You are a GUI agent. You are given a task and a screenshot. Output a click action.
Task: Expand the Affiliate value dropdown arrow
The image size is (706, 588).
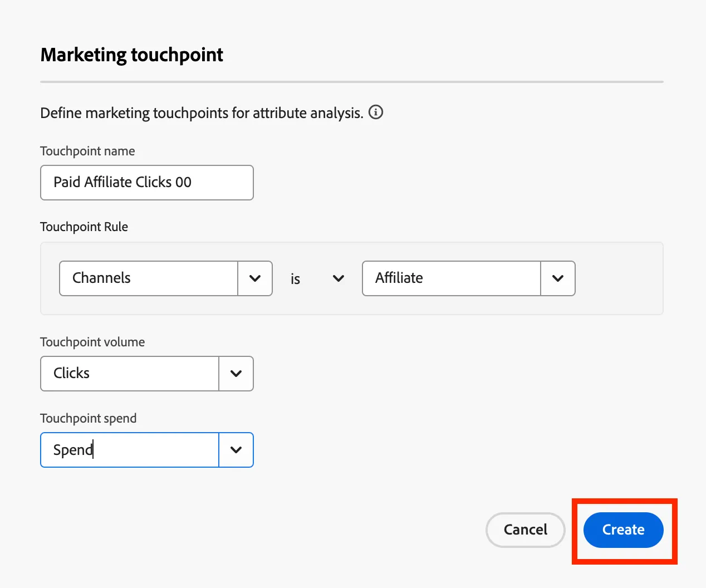coord(558,278)
